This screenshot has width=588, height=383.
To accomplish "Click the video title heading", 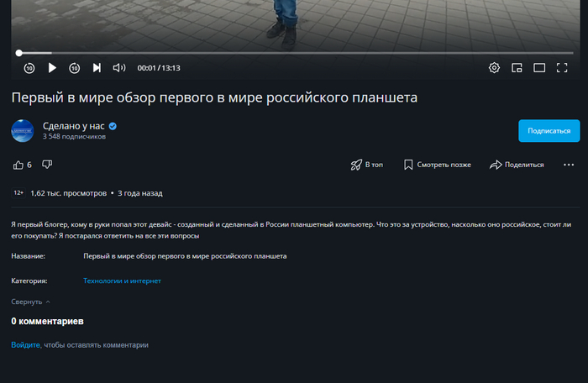I will [214, 97].
